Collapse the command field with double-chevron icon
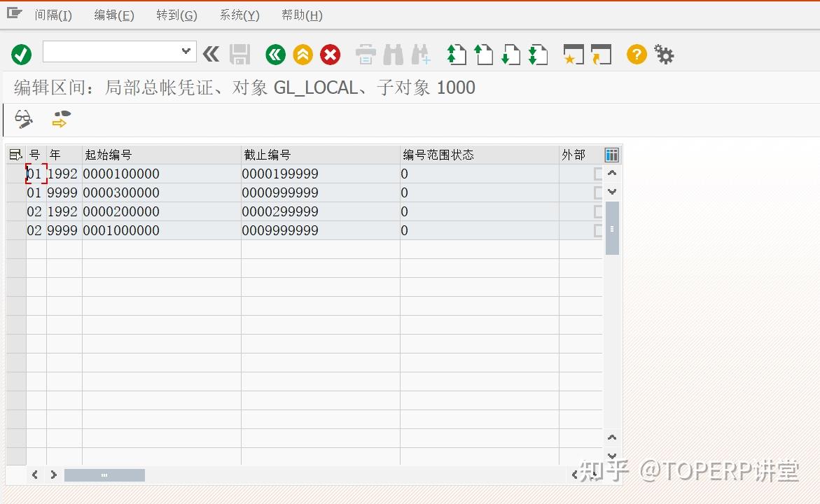This screenshot has width=820, height=504. tap(211, 54)
